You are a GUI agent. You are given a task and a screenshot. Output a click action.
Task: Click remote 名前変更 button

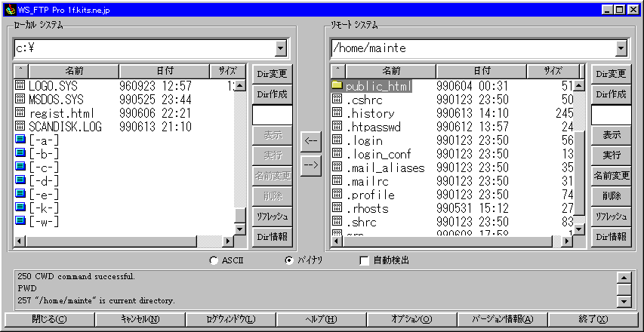(611, 176)
